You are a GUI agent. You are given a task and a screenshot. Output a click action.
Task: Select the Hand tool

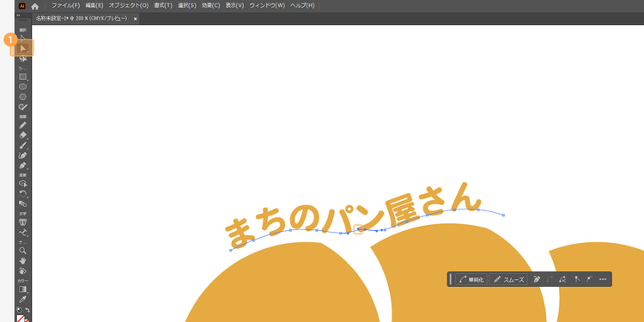click(x=23, y=260)
